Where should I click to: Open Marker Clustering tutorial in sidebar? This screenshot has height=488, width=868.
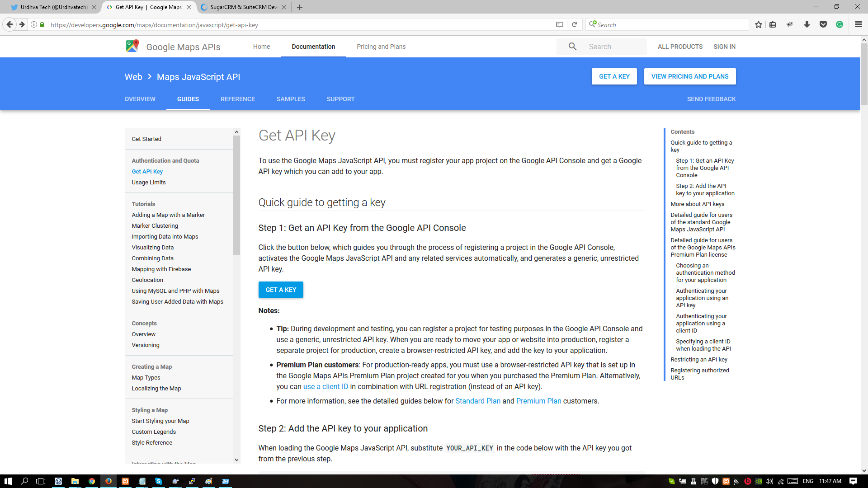click(x=155, y=225)
